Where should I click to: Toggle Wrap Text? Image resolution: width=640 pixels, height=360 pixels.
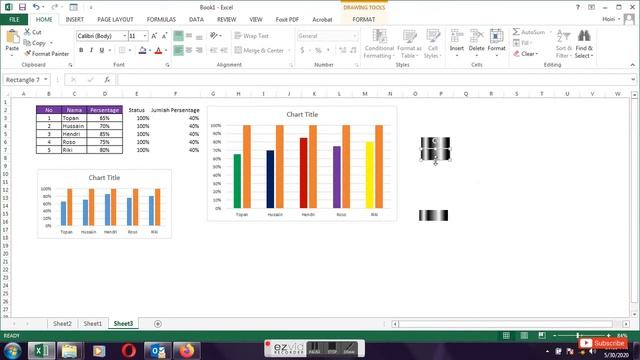click(251, 36)
